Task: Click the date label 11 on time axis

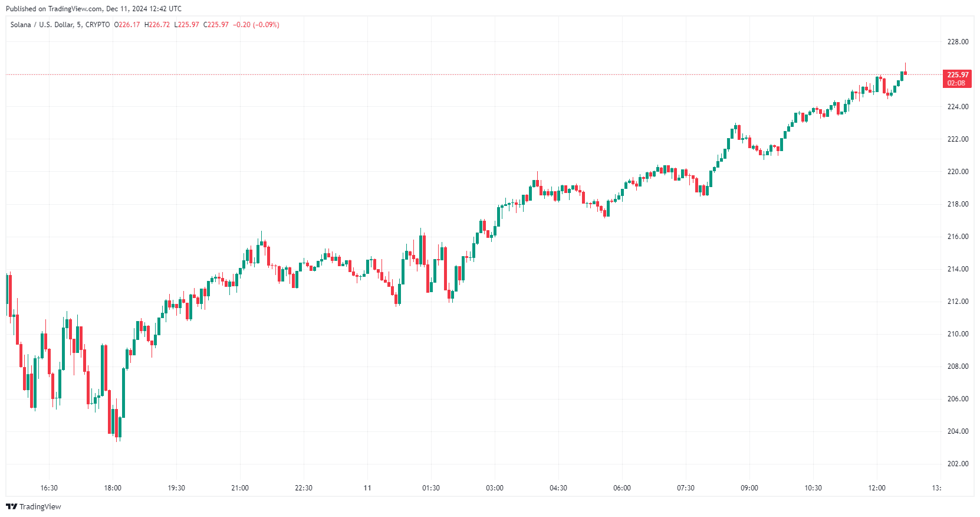Action: click(x=367, y=488)
